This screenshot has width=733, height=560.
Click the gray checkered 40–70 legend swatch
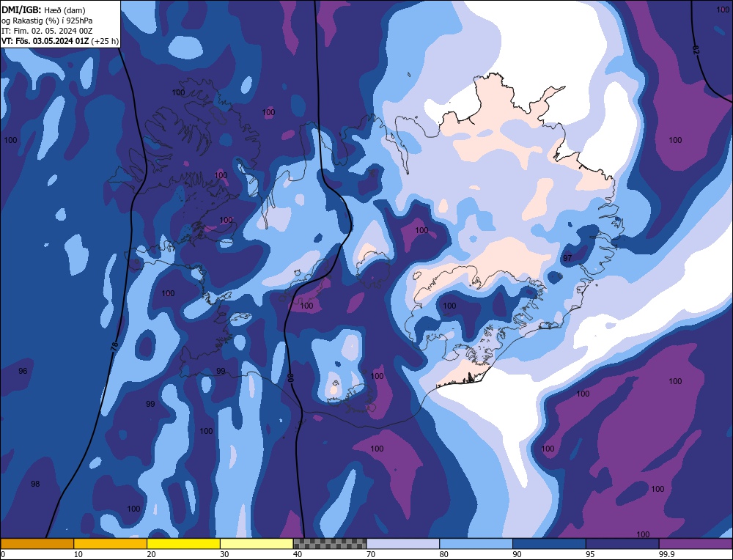[330, 544]
